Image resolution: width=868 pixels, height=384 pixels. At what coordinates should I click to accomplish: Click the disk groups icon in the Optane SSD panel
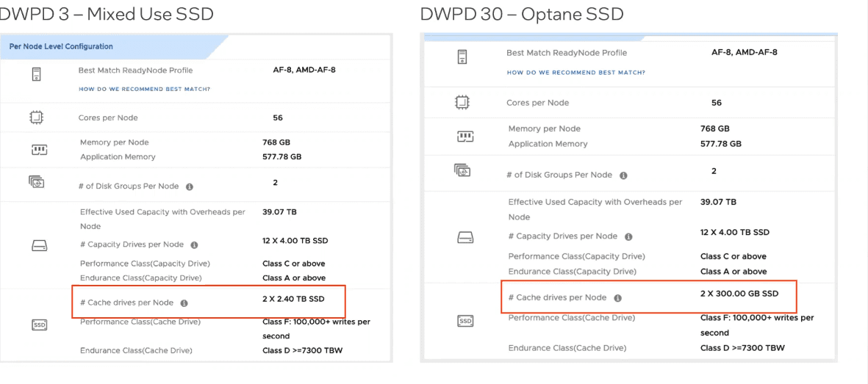pos(462,170)
